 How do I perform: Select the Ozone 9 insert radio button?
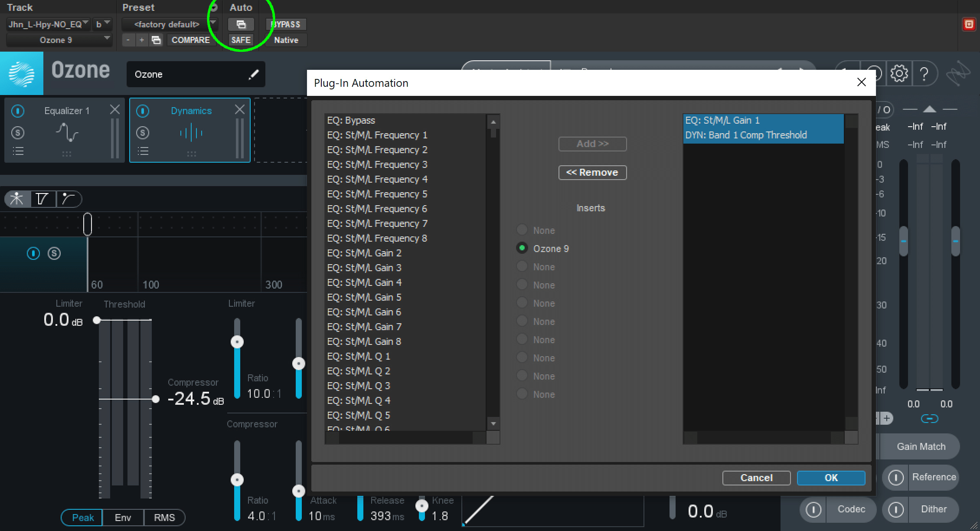522,248
